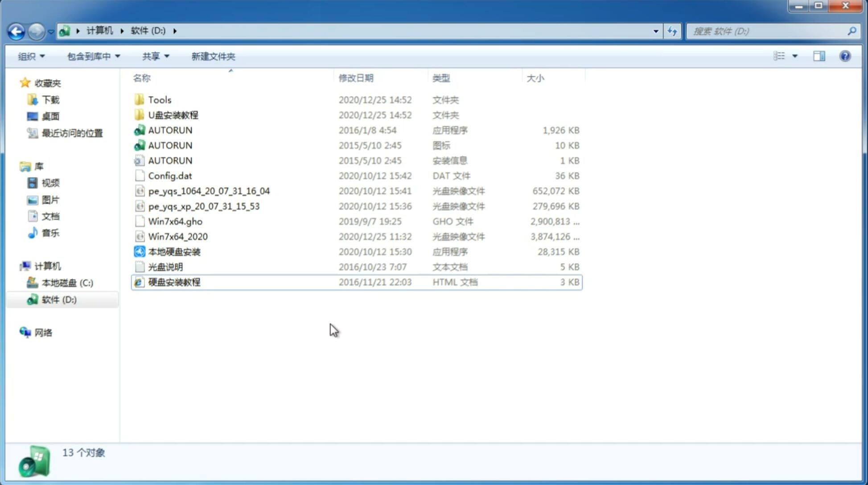Click 包含到库中 dropdown

92,56
